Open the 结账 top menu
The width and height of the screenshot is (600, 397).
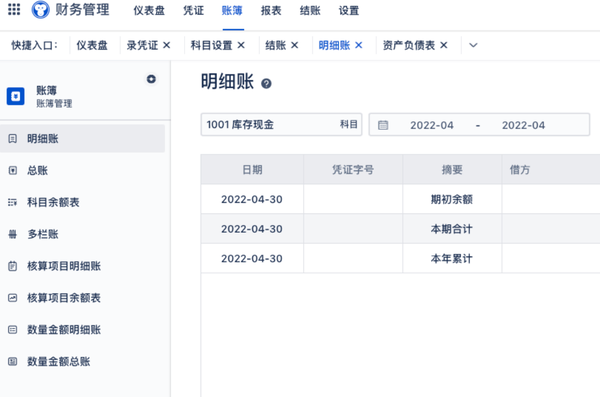pyautogui.click(x=310, y=10)
